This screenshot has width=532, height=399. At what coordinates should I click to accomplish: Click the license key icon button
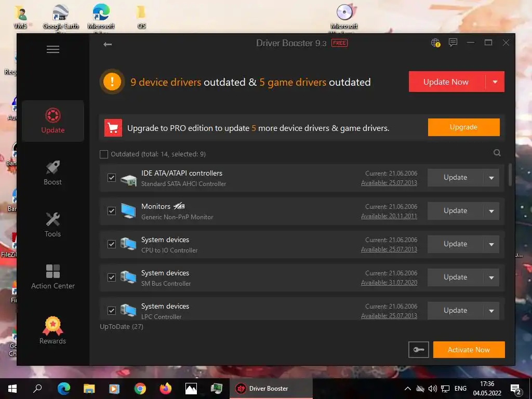tap(419, 350)
